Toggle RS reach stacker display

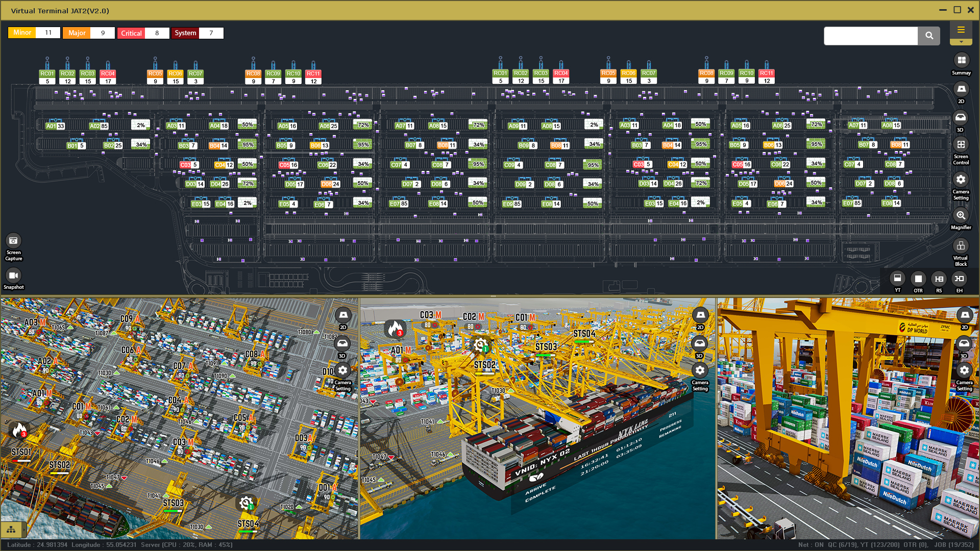pyautogui.click(x=939, y=279)
